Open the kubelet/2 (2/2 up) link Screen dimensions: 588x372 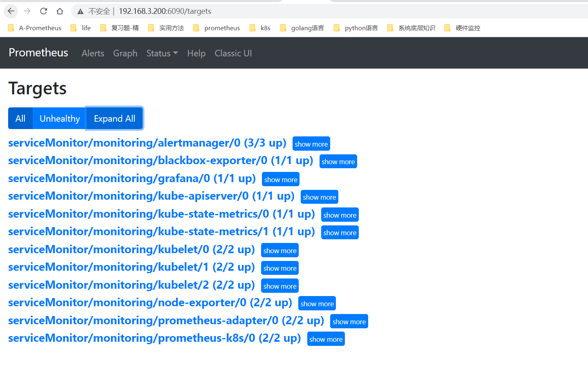coord(132,285)
